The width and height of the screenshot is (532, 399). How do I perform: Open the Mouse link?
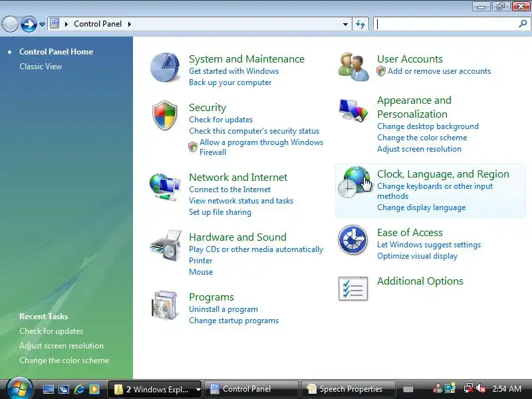pyautogui.click(x=201, y=272)
